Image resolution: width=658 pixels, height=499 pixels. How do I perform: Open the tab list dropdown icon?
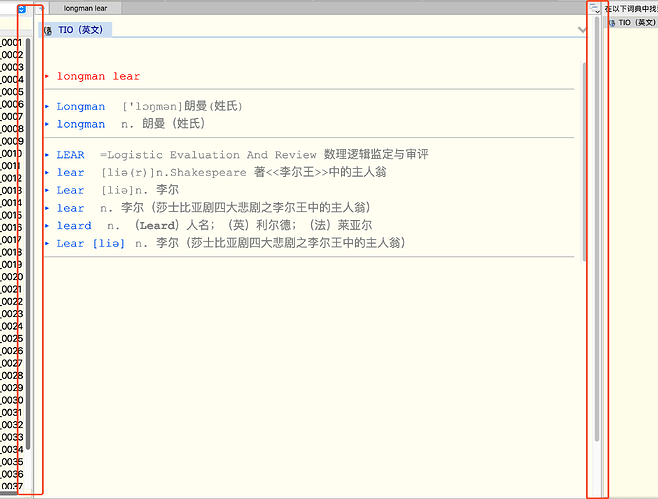click(x=594, y=8)
